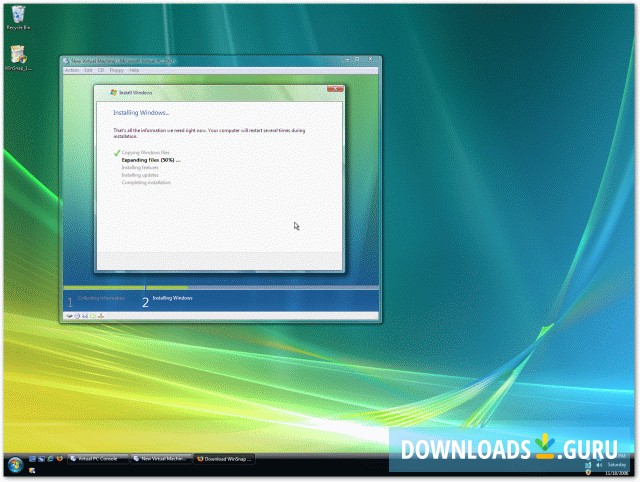Click Show Desktop in Quick Launch

point(32,459)
